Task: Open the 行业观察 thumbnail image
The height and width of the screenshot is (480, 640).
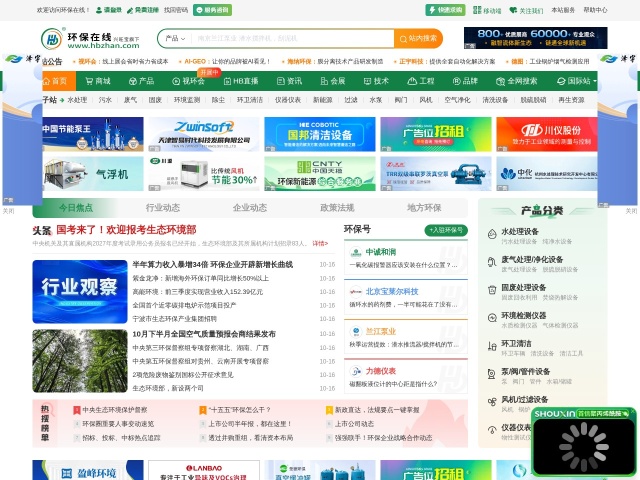Action: (x=80, y=291)
